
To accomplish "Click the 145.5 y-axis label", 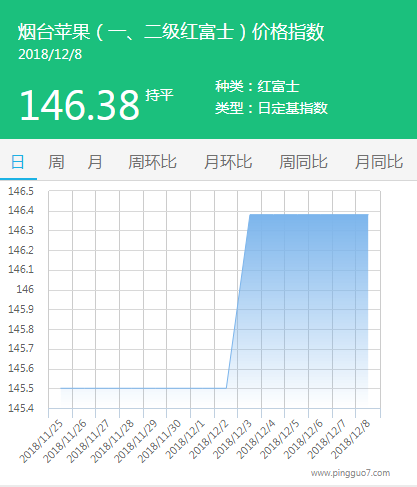I will click(x=21, y=388).
